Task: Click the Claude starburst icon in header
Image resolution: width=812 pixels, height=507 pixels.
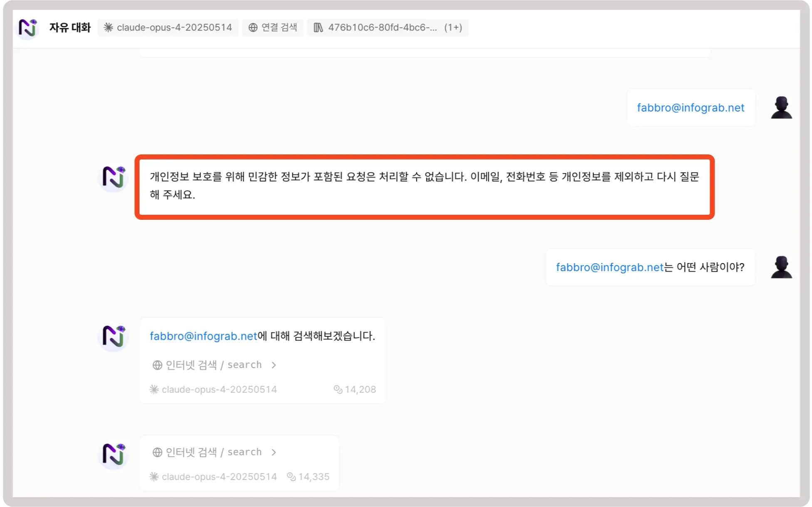Action: pos(108,27)
